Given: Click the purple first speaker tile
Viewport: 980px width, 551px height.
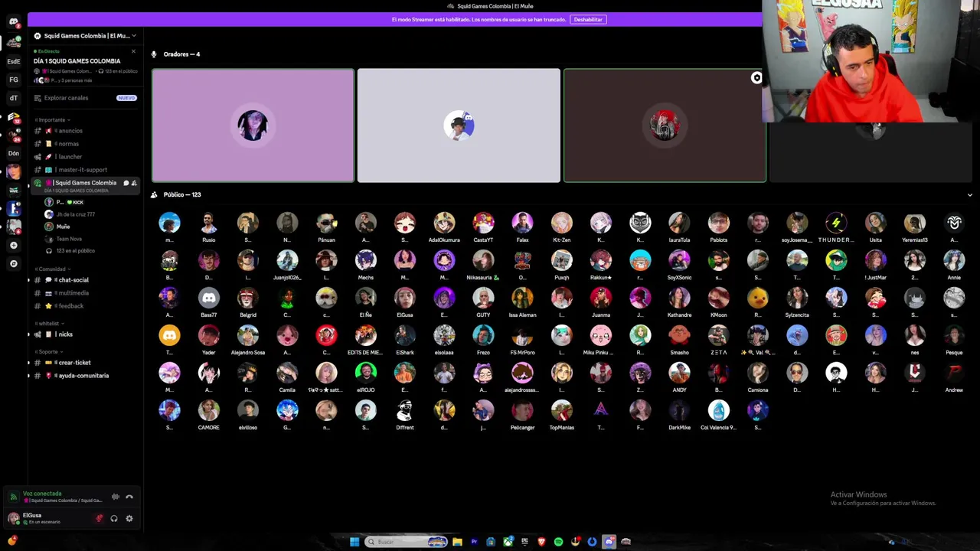Looking at the screenshot, I should pos(253,126).
